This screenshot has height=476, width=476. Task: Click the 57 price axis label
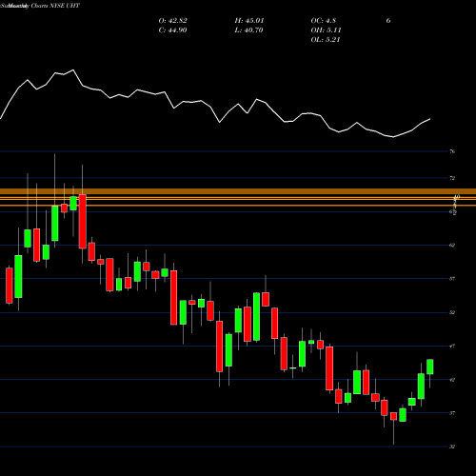[452, 279]
